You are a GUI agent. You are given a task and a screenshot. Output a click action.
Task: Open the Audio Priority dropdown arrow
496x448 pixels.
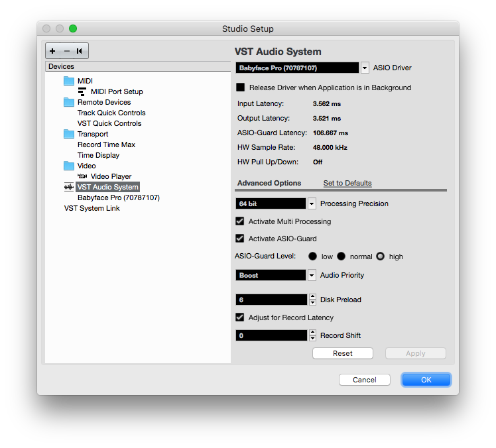(x=312, y=275)
